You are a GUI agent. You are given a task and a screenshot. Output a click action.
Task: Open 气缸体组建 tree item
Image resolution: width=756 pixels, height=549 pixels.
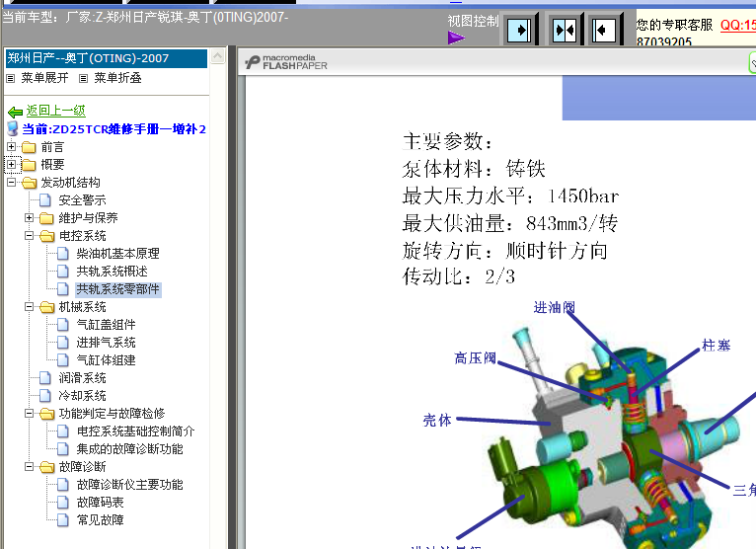pos(106,360)
